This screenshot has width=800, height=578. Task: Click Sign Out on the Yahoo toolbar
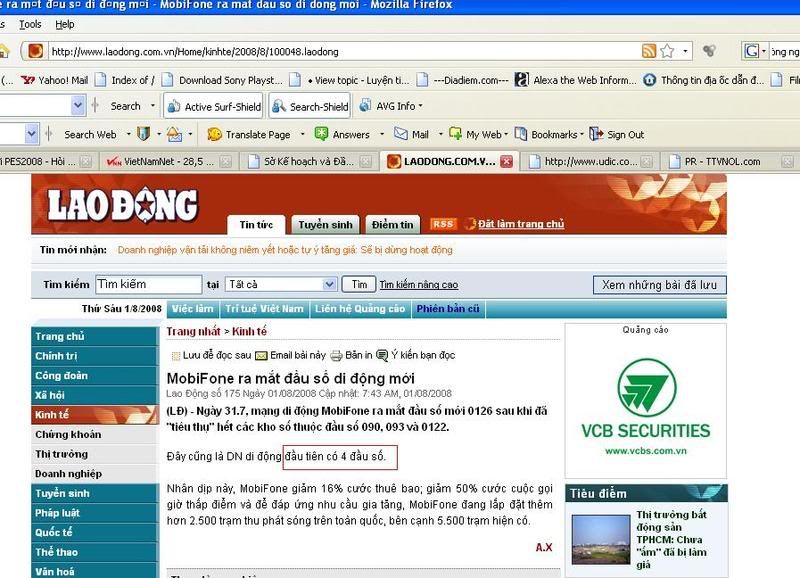click(617, 135)
